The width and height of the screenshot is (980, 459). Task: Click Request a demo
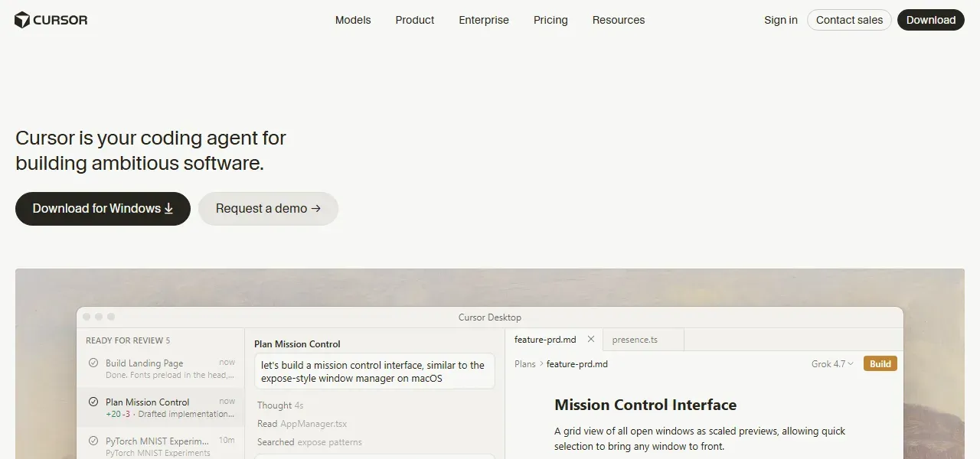[x=268, y=209]
